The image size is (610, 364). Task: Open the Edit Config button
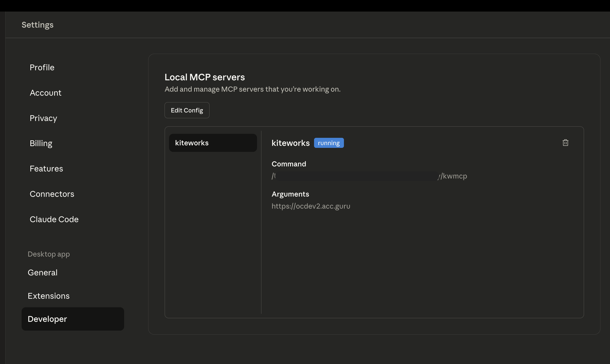[187, 110]
